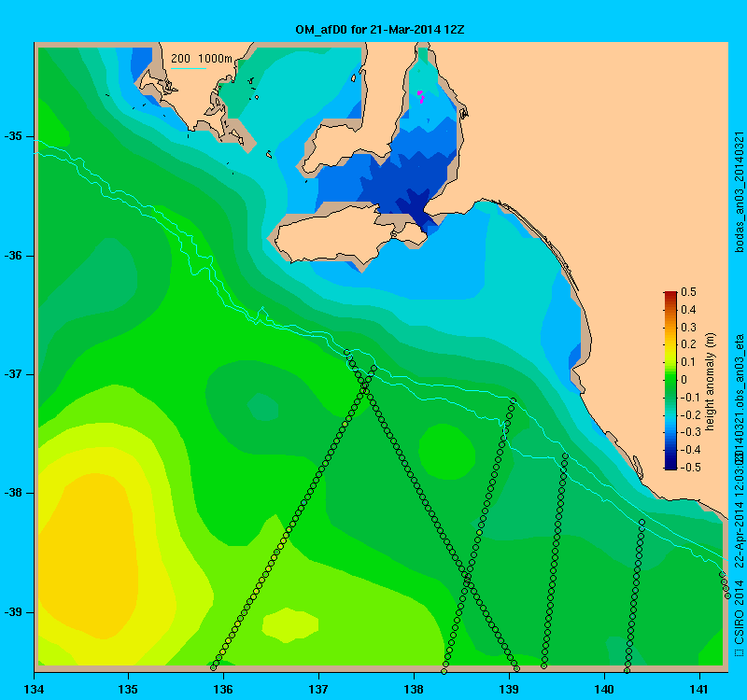This screenshot has width=747, height=700.
Task: Click the altimeter track crossover near 138.6E, 38.7S
Action: (x=468, y=577)
